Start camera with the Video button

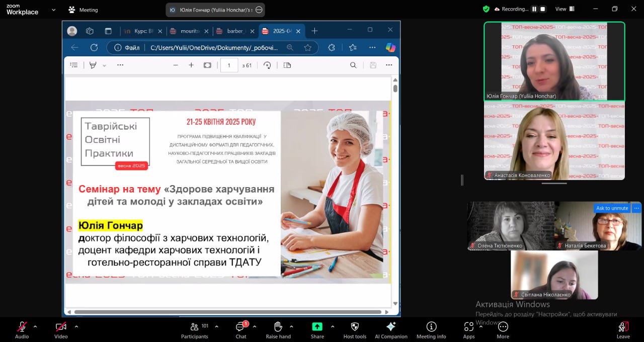coord(61,329)
